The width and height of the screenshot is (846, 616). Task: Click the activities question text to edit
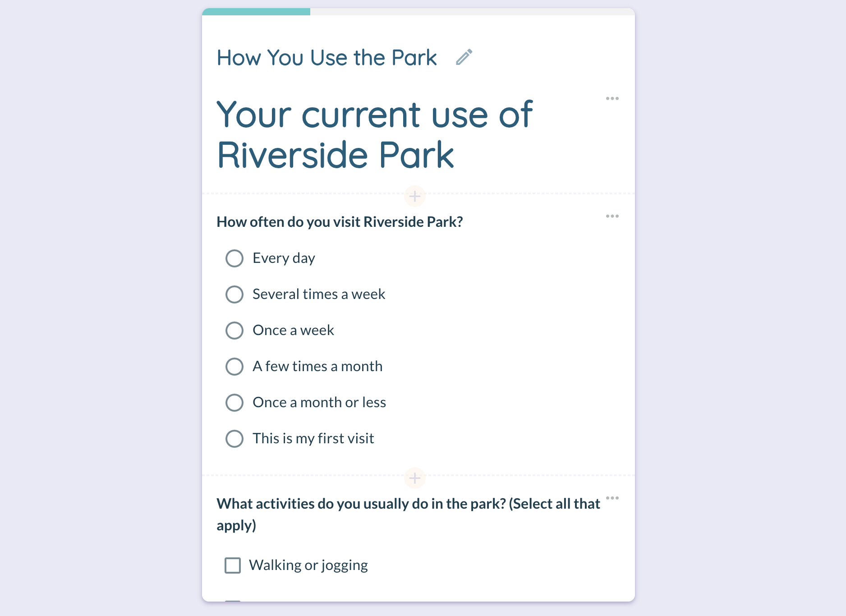409,515
